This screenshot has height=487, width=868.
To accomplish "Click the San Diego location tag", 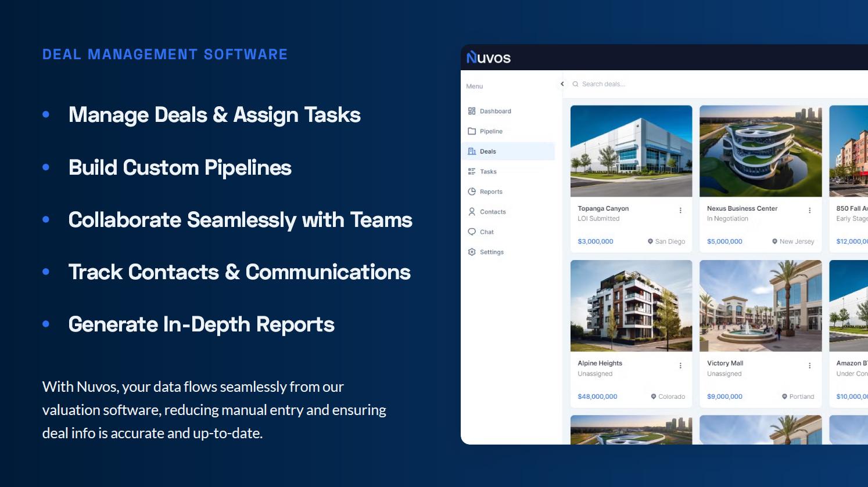I will [666, 241].
